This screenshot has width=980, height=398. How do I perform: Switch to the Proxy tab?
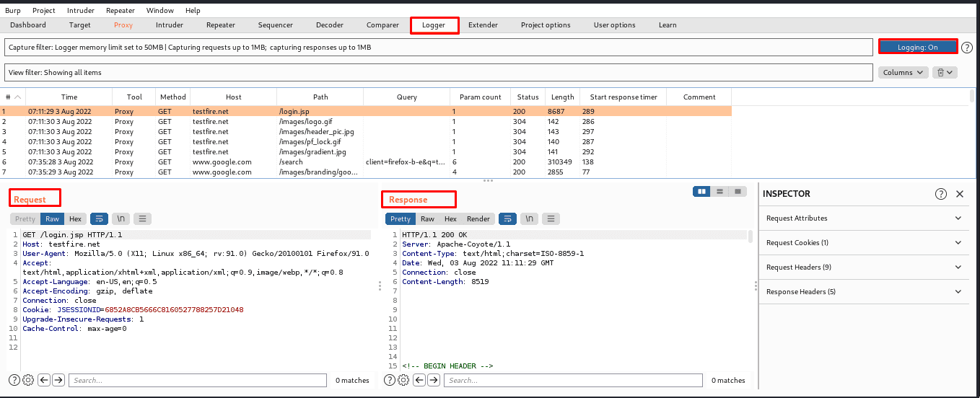tap(123, 25)
